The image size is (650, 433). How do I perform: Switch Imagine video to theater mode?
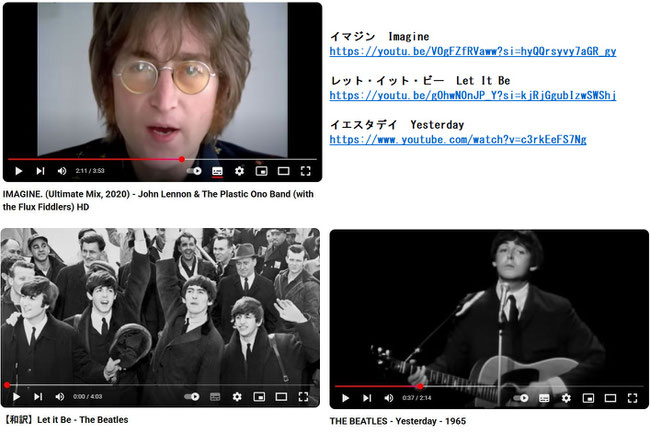point(284,171)
